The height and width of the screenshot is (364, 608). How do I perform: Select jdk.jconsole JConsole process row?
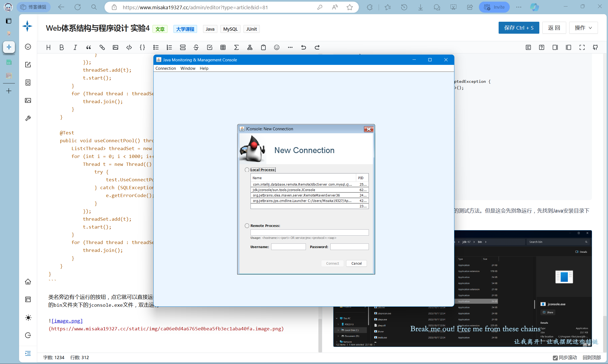309,190
